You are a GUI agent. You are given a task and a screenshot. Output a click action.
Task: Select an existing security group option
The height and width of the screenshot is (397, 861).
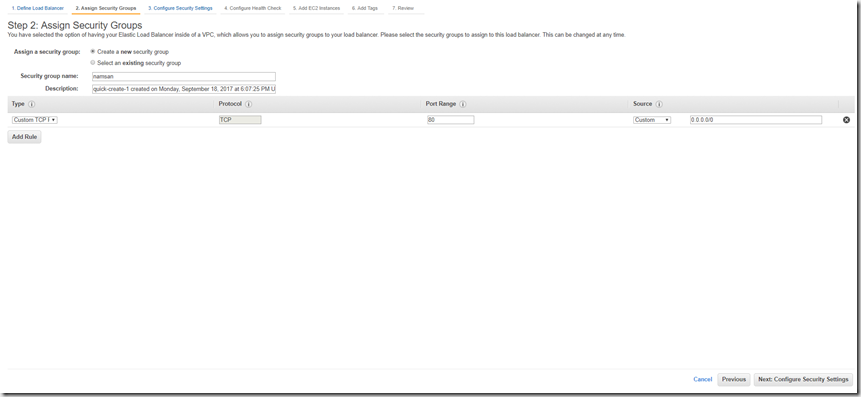click(x=93, y=63)
